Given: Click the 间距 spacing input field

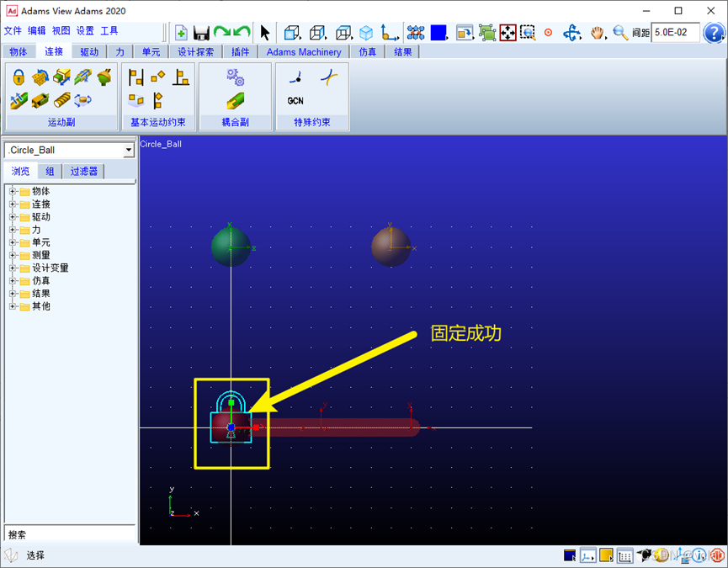Looking at the screenshot, I should (x=675, y=33).
